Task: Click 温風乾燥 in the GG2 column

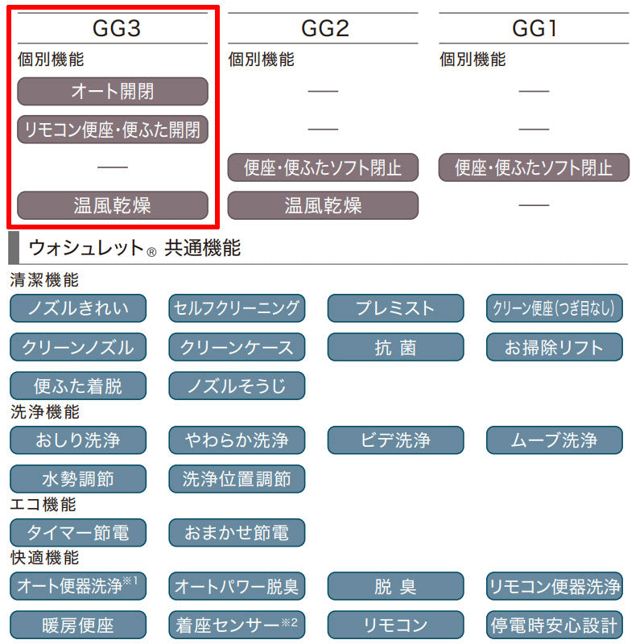Action: point(323,205)
